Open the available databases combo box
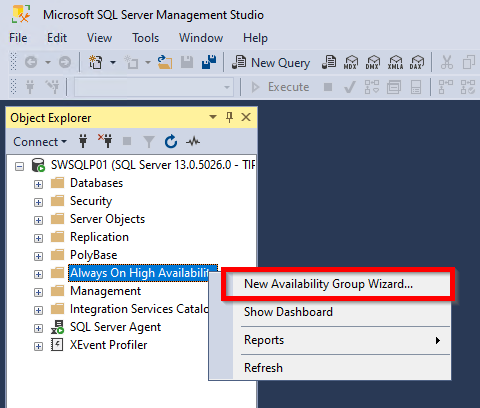This screenshot has width=480, height=408. (154, 87)
